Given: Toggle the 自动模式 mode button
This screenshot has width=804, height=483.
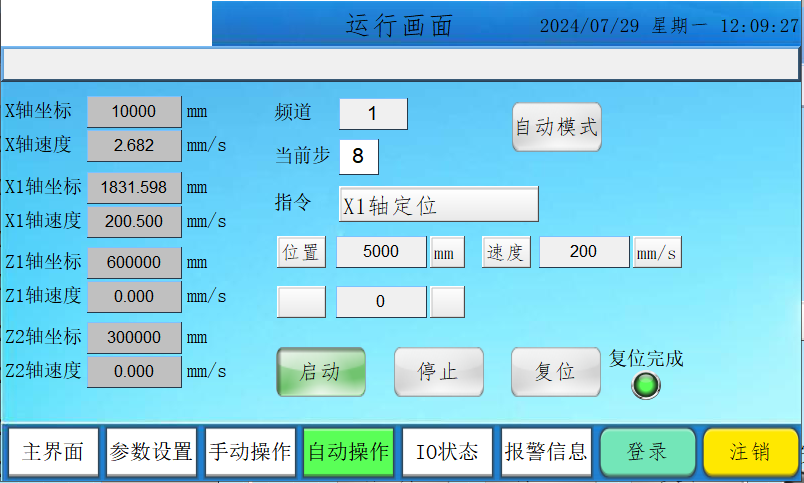Looking at the screenshot, I should click(x=556, y=127).
